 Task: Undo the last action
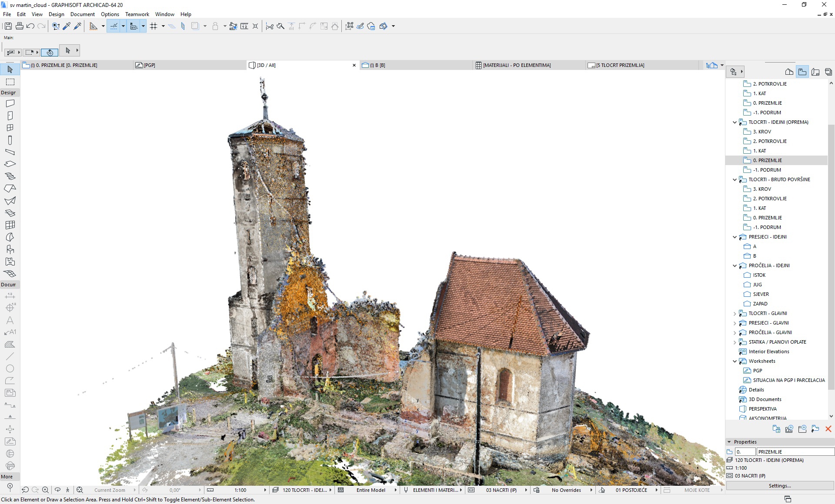coord(30,26)
